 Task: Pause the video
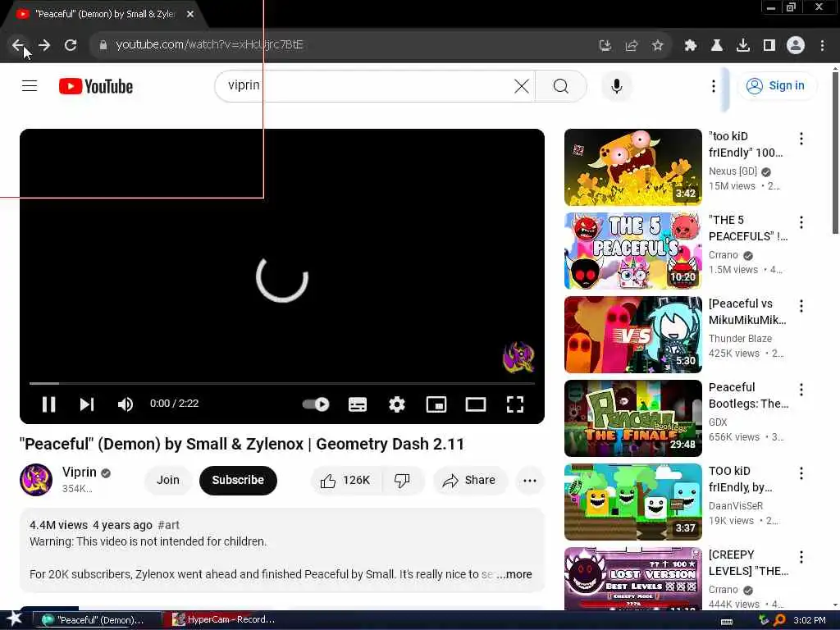pos(48,404)
